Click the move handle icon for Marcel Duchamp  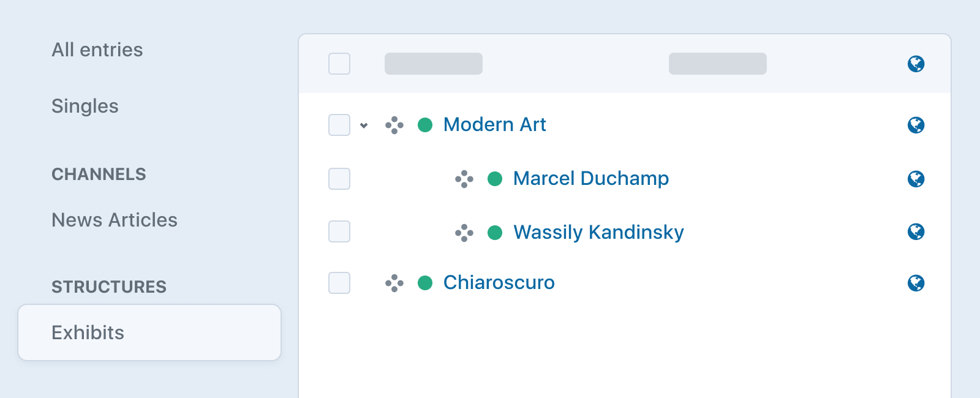pos(464,179)
